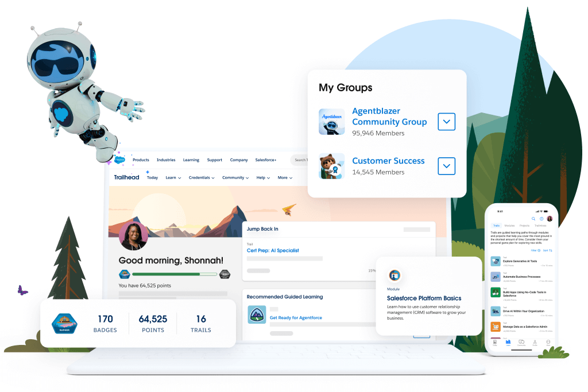The width and height of the screenshot is (588, 392).
Task: Tap the Automate Business Processes trail icon
Action: pos(496,277)
